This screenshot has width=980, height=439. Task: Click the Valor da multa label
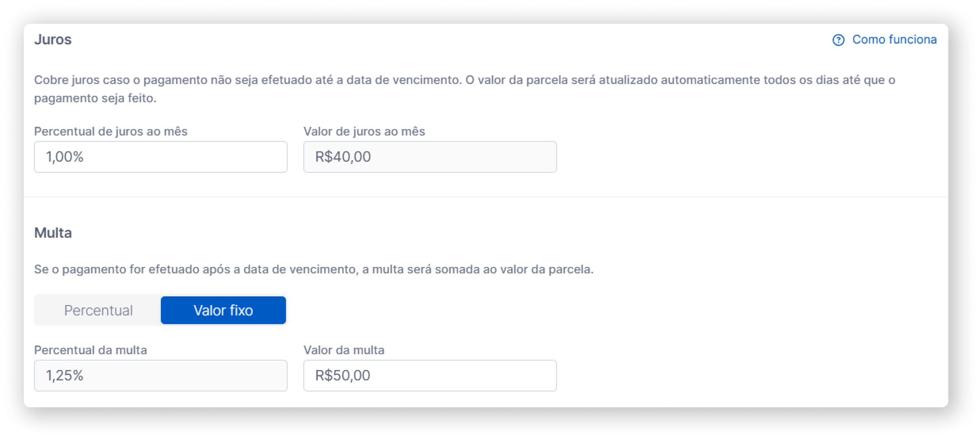click(344, 350)
